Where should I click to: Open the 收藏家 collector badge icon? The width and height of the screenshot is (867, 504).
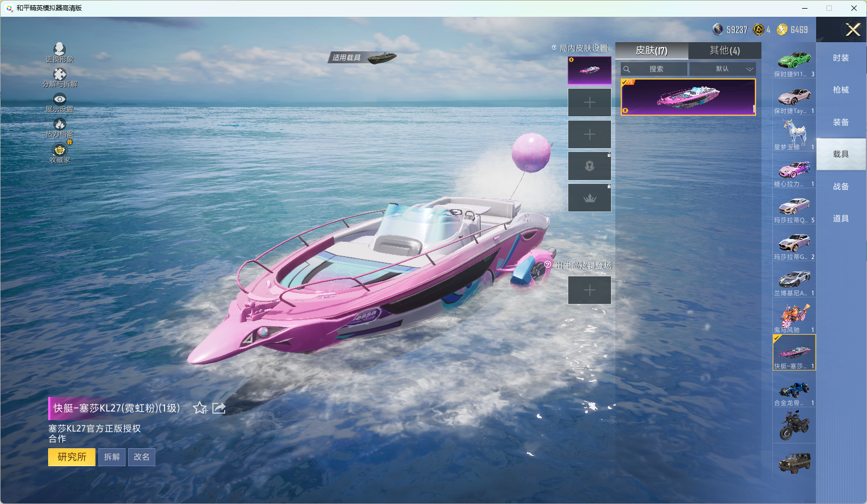[60, 150]
